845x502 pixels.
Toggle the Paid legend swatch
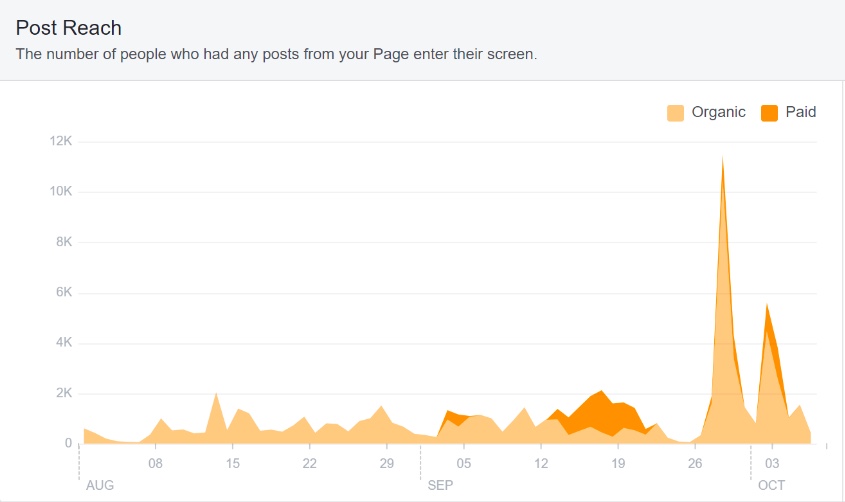click(x=769, y=113)
